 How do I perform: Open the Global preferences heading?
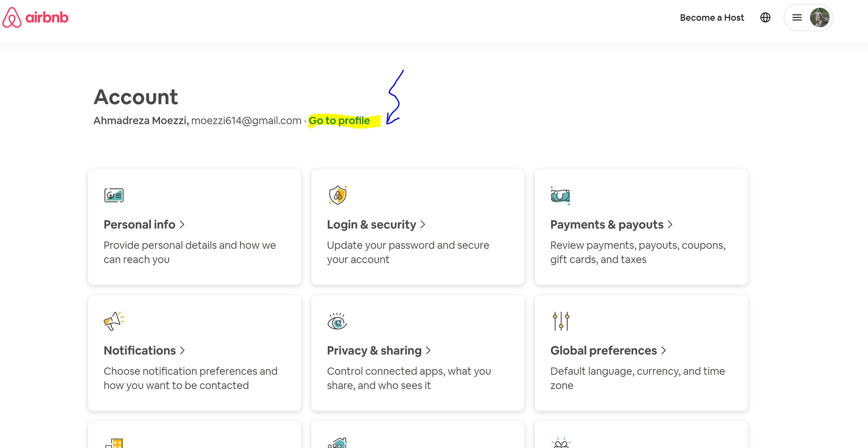tap(603, 351)
